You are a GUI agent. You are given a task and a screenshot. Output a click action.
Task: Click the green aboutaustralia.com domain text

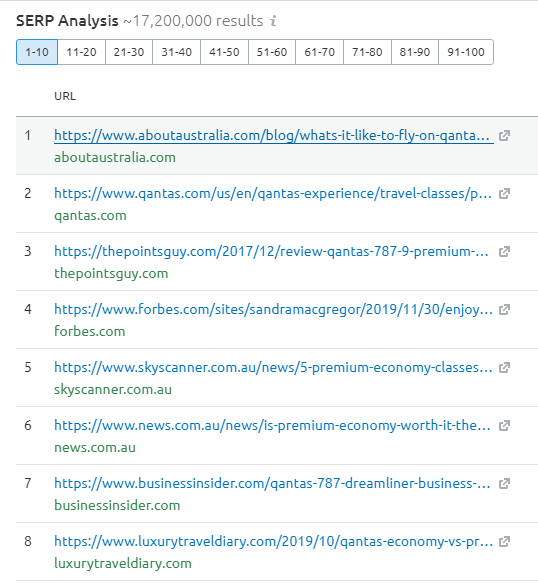coord(115,157)
